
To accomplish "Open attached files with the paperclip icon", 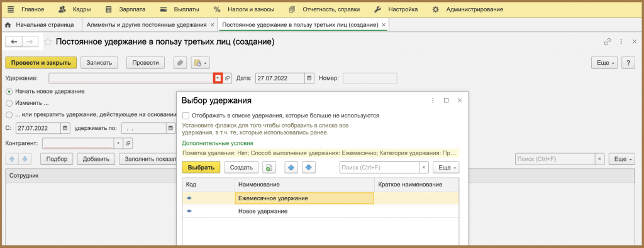I will (180, 63).
